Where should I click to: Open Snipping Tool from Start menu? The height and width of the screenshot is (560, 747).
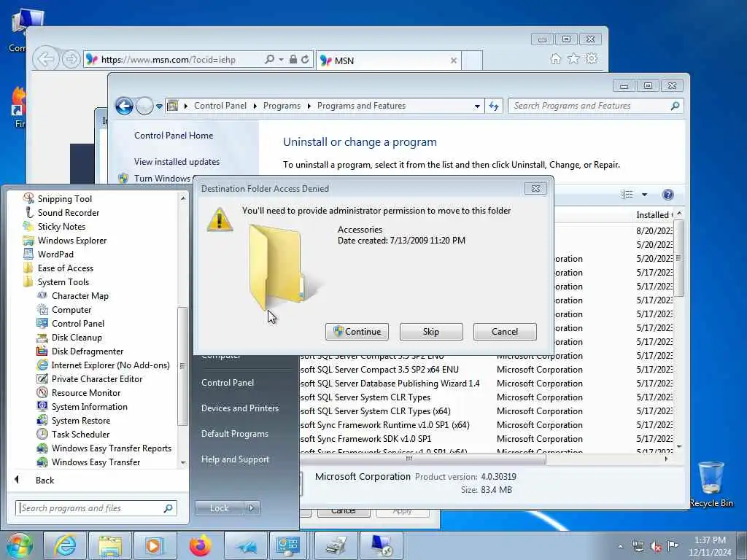(64, 198)
